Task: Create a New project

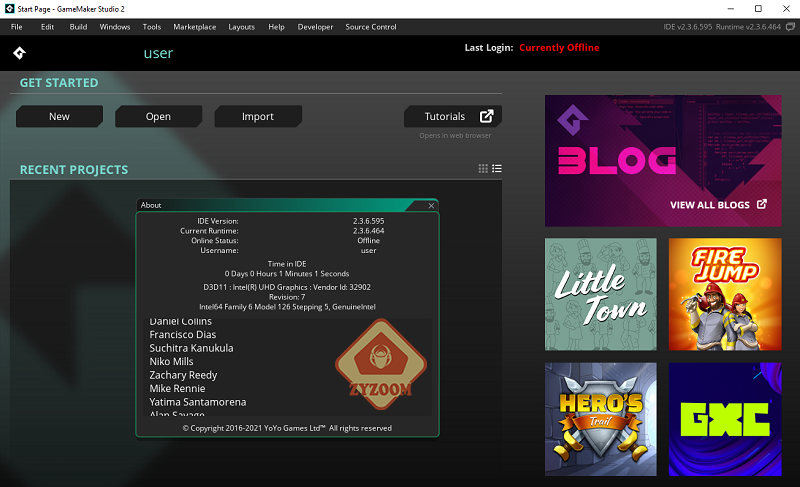Action: pos(59,116)
